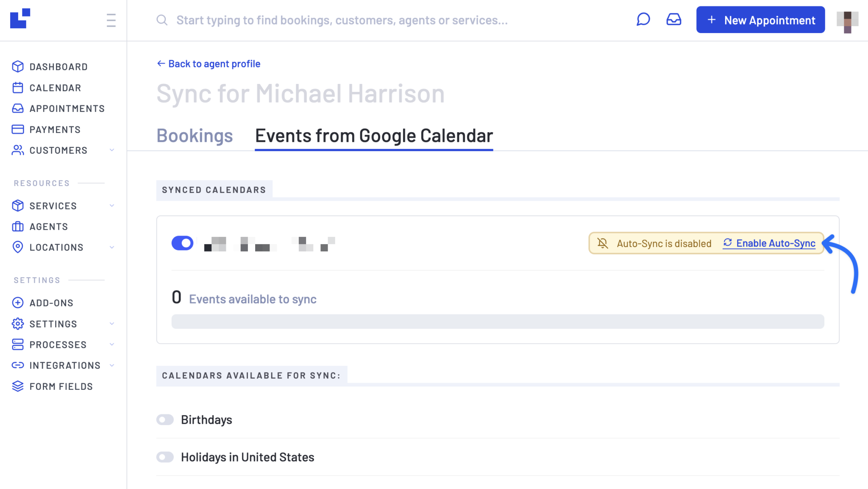868x489 pixels.
Task: Open the Form Fields settings
Action: 61,386
